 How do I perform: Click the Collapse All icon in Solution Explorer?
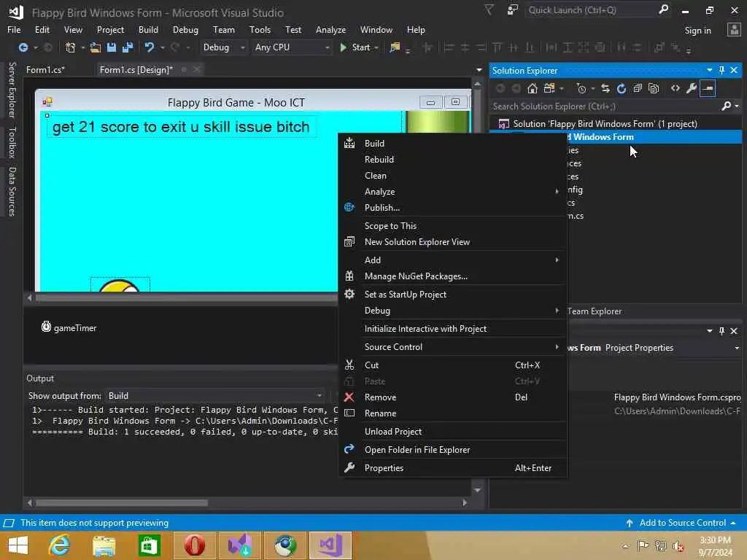pyautogui.click(x=638, y=88)
